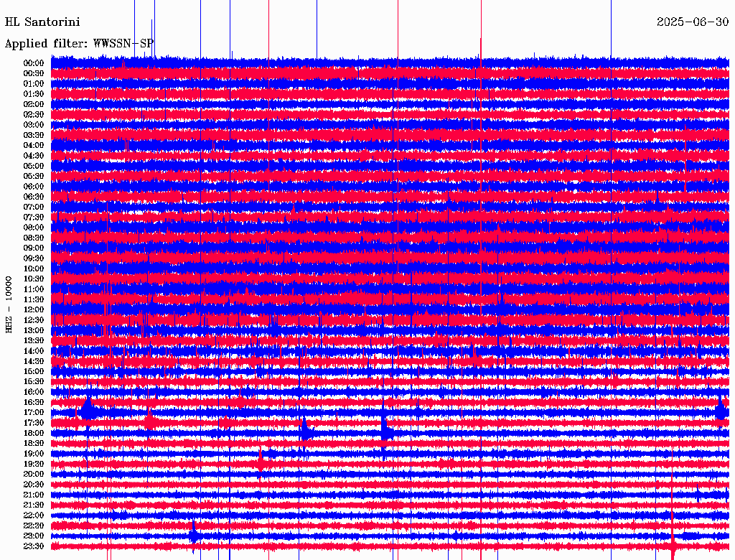Click the 11:00 time label
The width and height of the screenshot is (735, 560).
click(34, 289)
